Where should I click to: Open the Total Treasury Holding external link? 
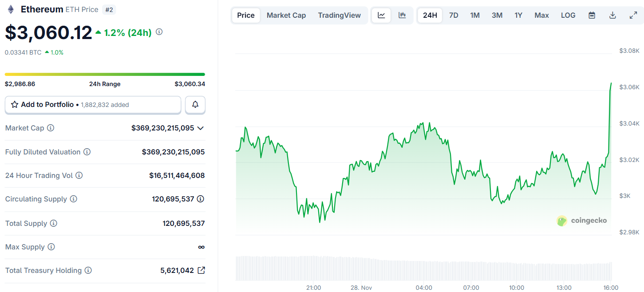[x=201, y=270]
